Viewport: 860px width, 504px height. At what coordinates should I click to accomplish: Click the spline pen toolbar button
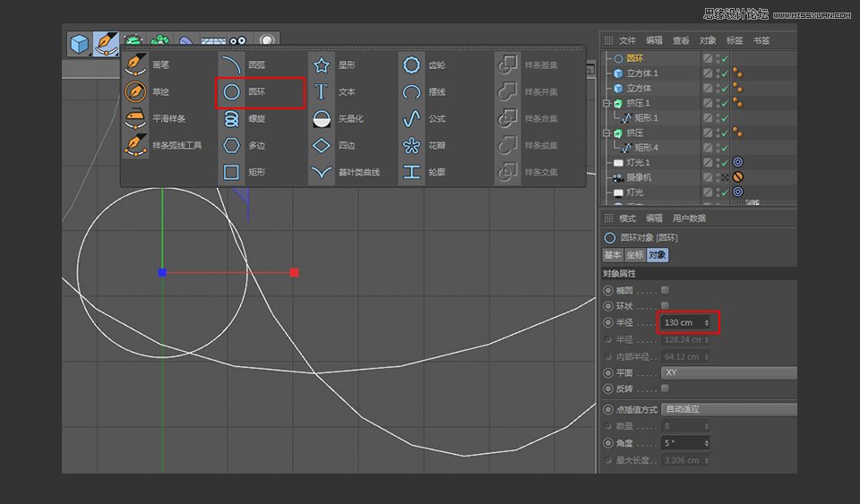click(x=106, y=44)
